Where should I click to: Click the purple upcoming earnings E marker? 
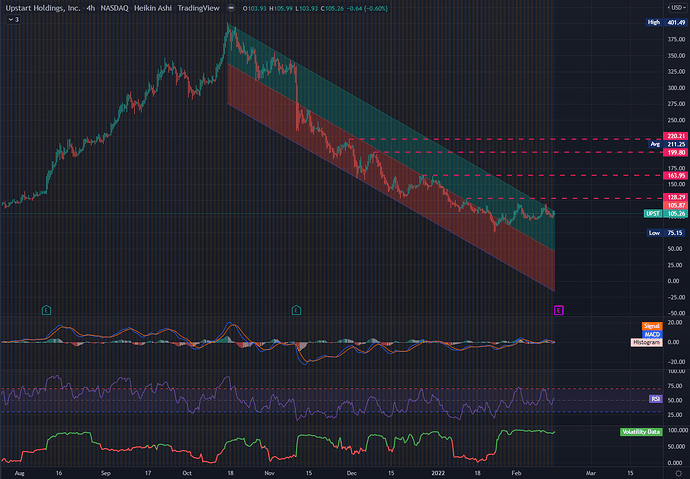(x=558, y=310)
